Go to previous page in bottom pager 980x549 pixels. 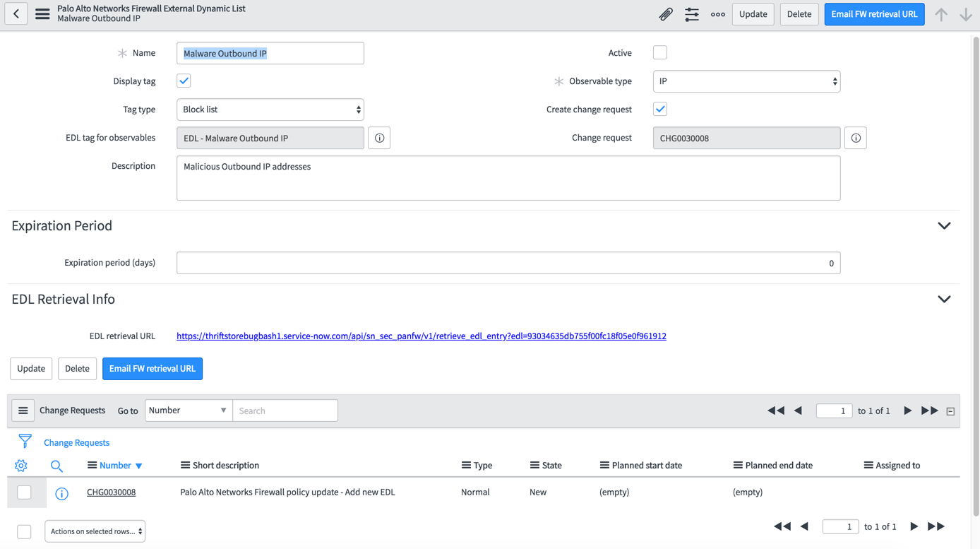pyautogui.click(x=804, y=526)
